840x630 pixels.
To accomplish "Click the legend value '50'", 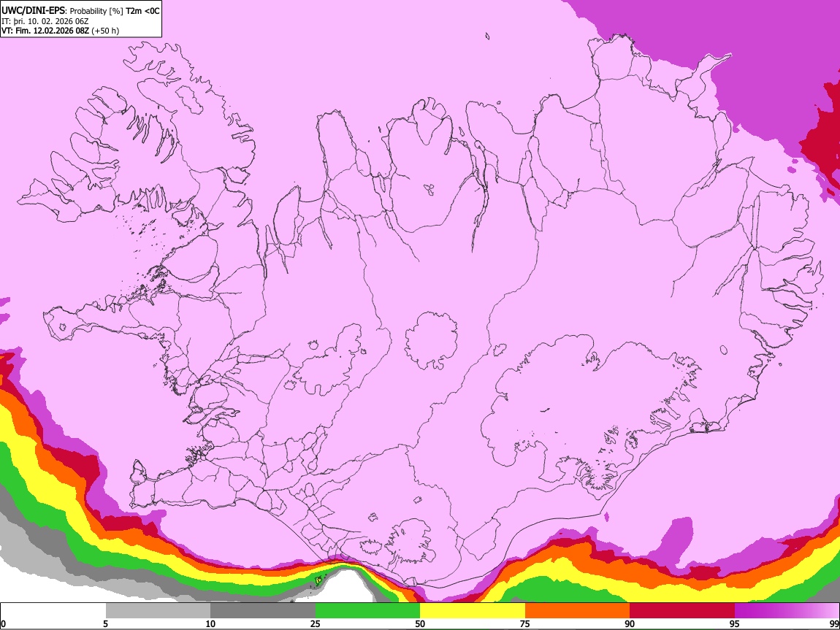I will pyautogui.click(x=420, y=623).
